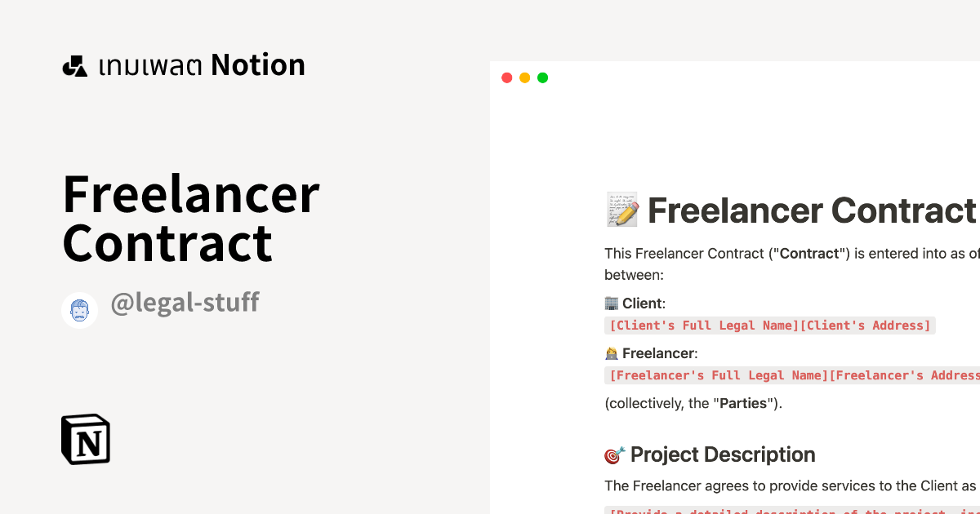
Task: Click the memo emoji beside the contract title
Action: click(621, 209)
